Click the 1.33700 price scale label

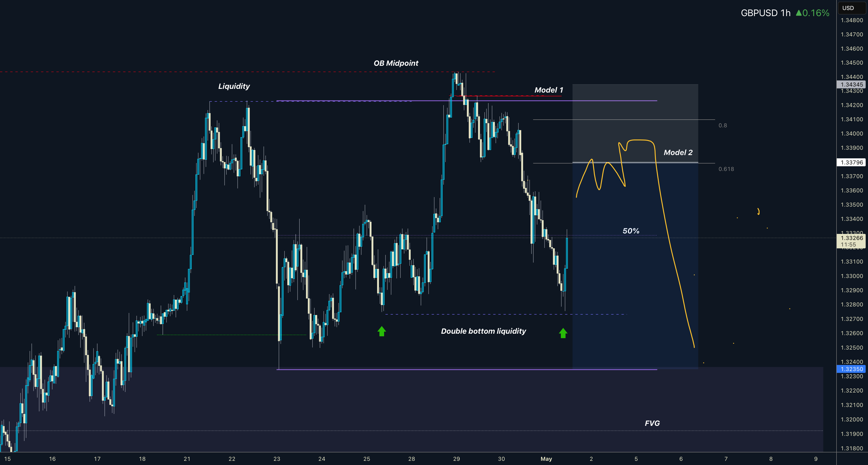851,176
